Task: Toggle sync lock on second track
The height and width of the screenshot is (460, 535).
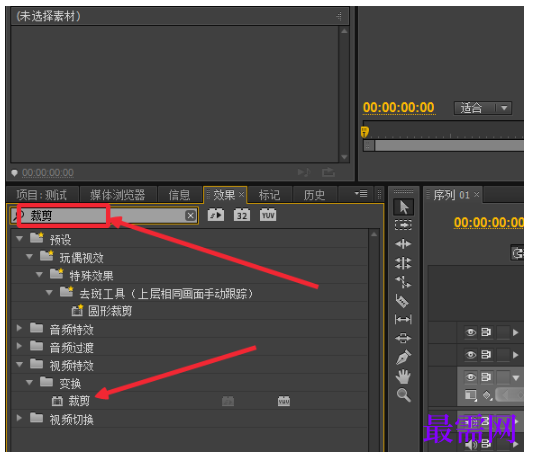Action: click(x=486, y=355)
